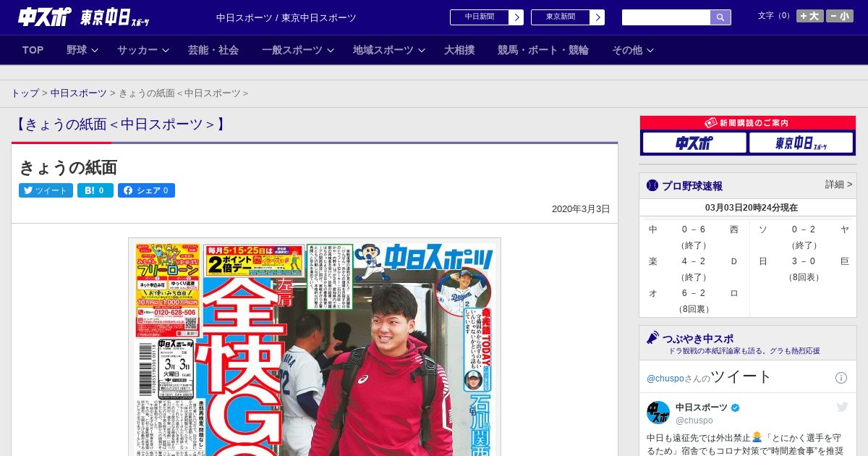
Task: Click the 中スポ subscription banner button
Action: pyautogui.click(x=694, y=143)
